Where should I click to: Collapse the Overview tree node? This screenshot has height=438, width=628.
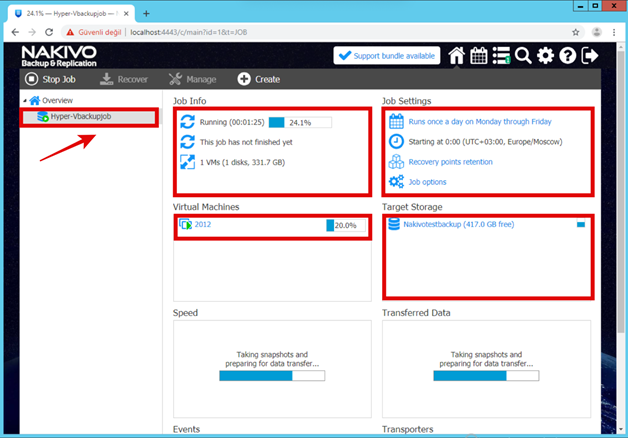[25, 100]
